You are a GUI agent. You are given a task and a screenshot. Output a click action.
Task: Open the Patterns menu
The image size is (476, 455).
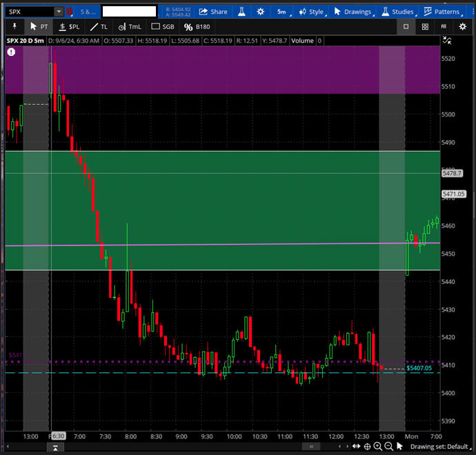[442, 12]
